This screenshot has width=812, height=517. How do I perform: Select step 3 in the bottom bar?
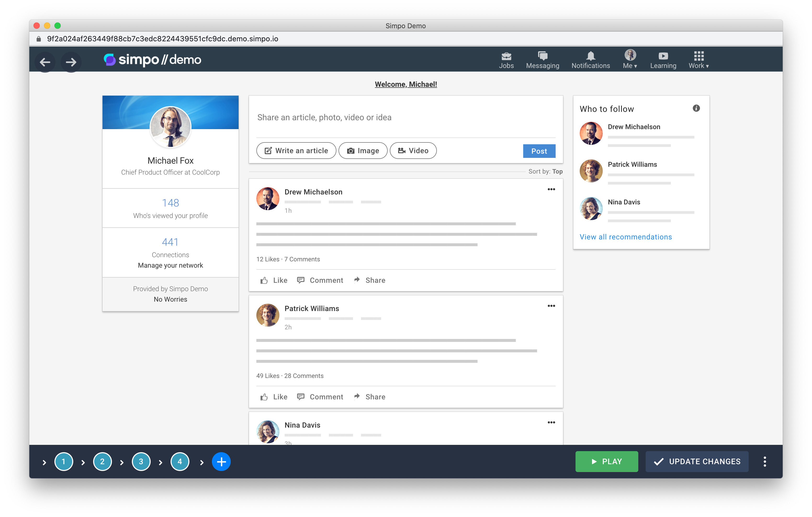141,462
